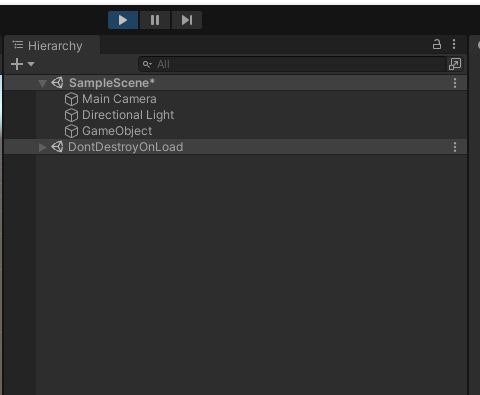
Task: Advance one frame with the Step button
Action: point(187,20)
